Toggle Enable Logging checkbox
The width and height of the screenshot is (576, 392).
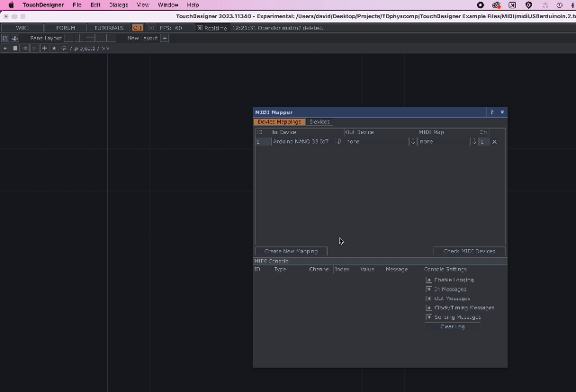(428, 280)
